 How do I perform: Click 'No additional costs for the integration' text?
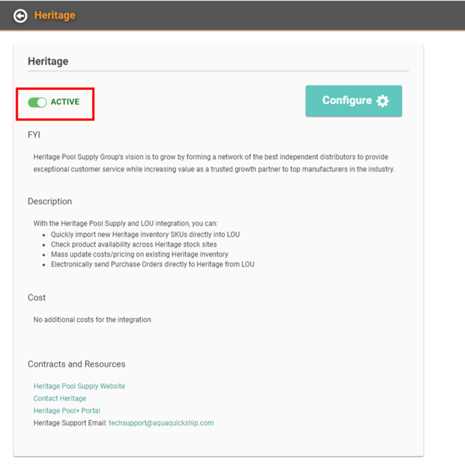point(93,320)
